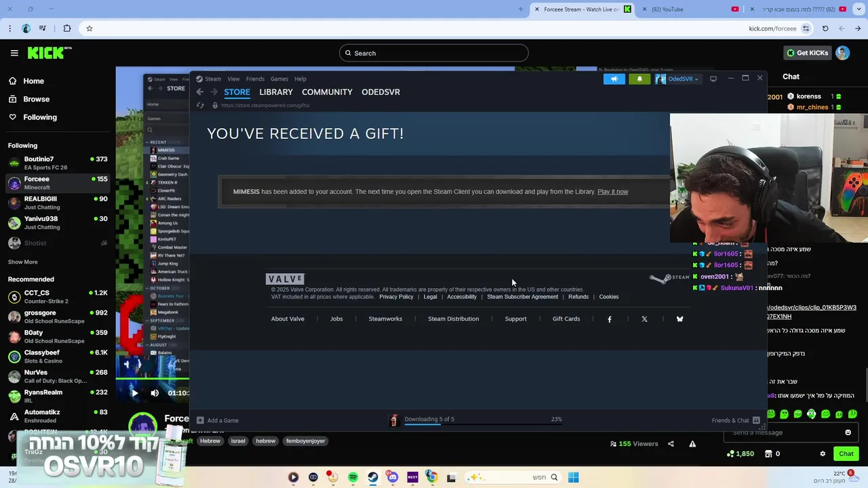Open Spotify from the taskbar
Image resolution: width=868 pixels, height=488 pixels.
(353, 477)
